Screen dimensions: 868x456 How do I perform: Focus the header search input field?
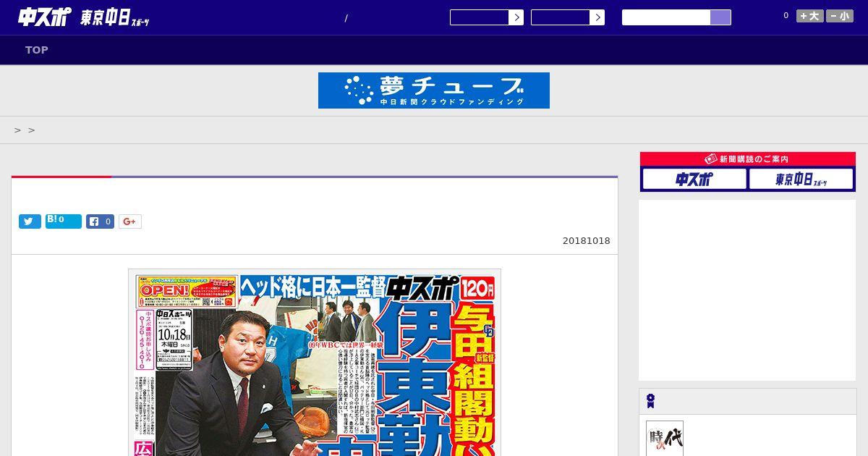[x=666, y=17]
